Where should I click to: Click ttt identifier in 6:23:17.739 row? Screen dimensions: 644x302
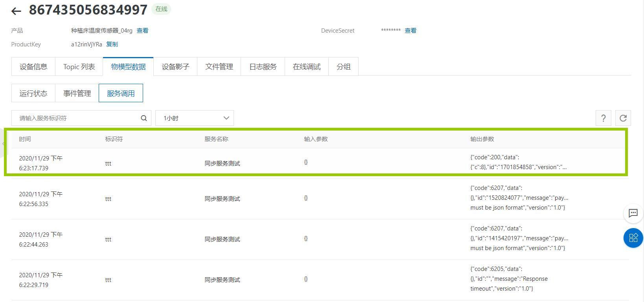click(108, 164)
